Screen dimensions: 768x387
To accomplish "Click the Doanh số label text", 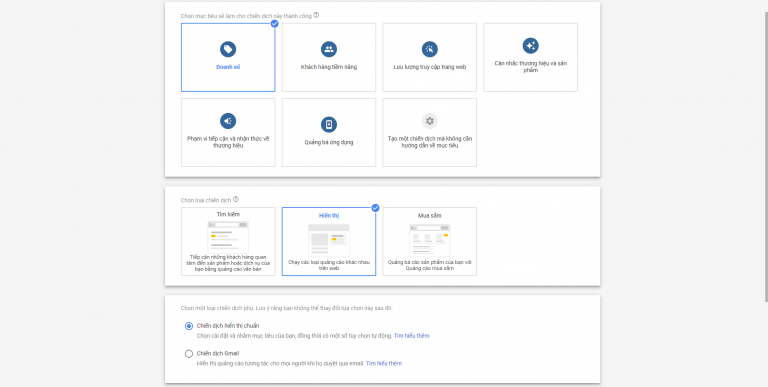I will [x=228, y=67].
